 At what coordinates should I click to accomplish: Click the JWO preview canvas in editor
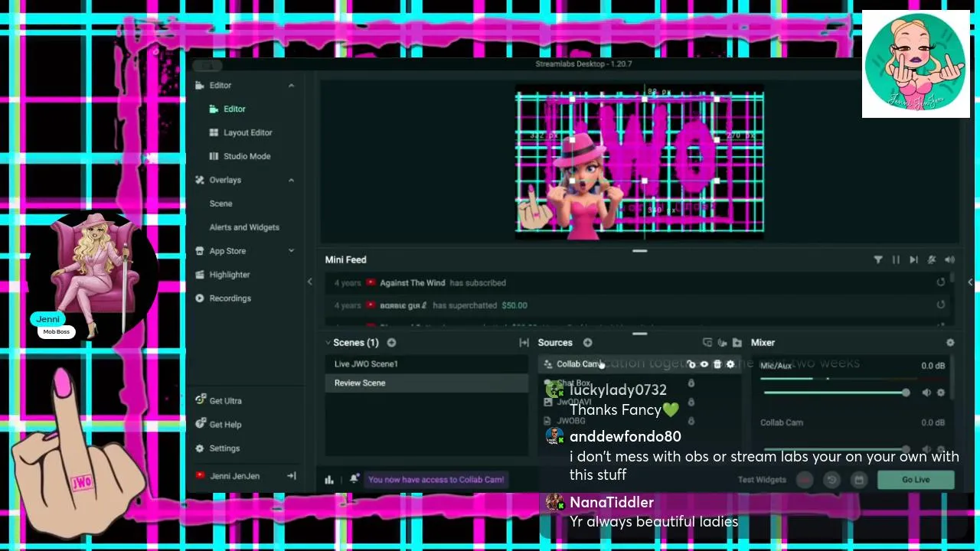tap(639, 161)
